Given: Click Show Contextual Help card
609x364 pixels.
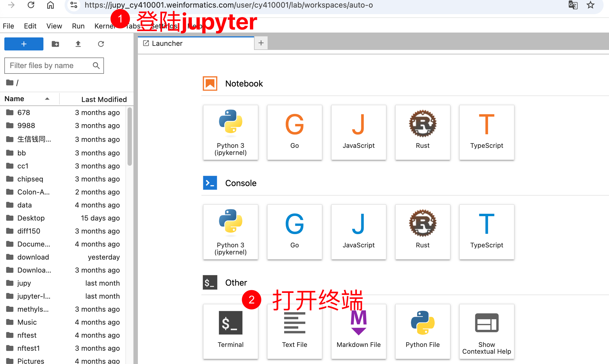Looking at the screenshot, I should 487,331.
